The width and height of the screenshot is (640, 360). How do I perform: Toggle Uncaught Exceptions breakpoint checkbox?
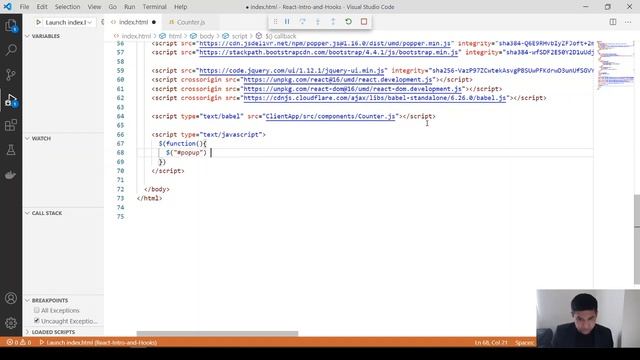point(37,321)
